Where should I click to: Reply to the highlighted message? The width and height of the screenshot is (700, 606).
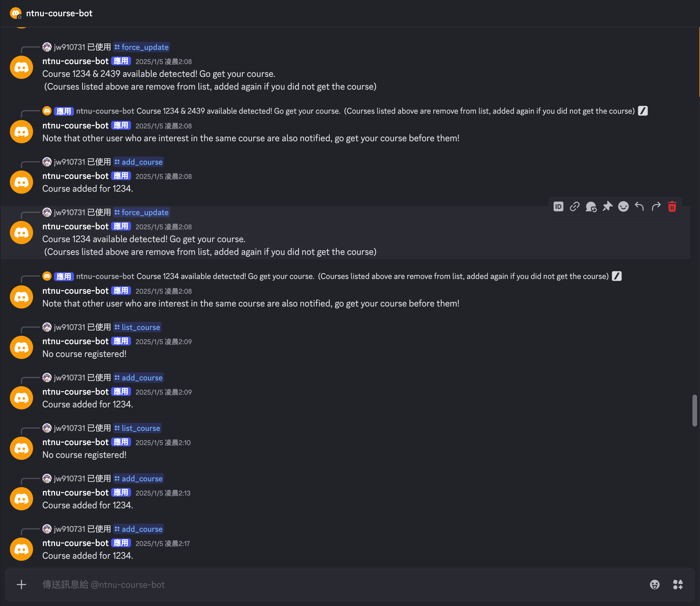pos(639,207)
